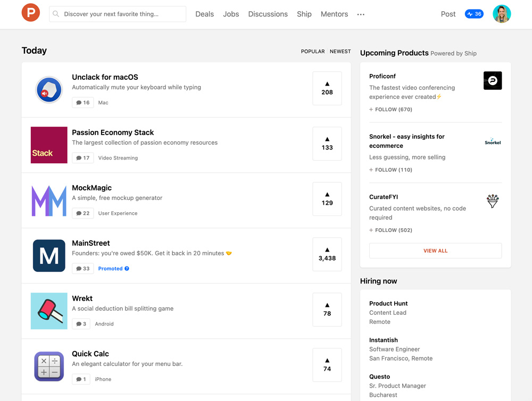Select the Mac topic tag
The image size is (532, 401).
pos(103,103)
